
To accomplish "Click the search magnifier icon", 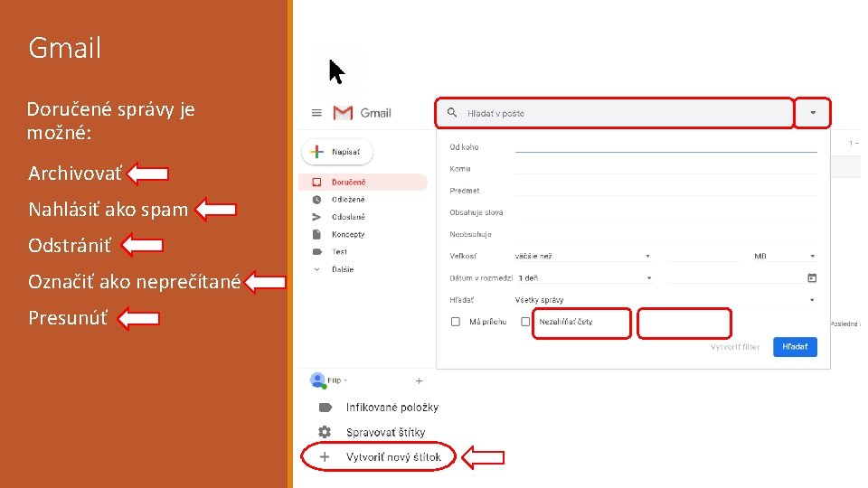I will pos(452,113).
